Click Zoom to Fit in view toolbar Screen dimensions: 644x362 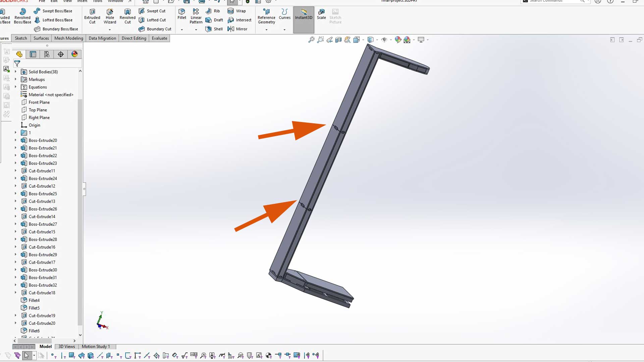click(x=311, y=40)
